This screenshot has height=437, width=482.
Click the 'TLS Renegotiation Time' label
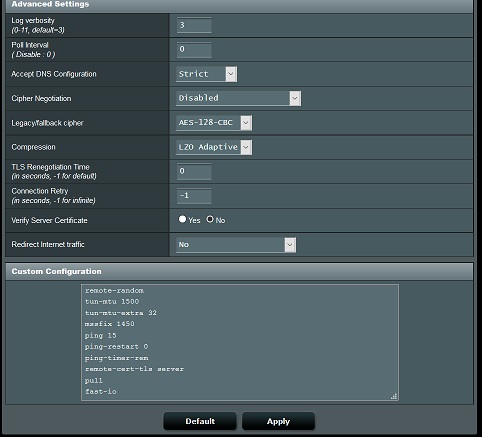pyautogui.click(x=50, y=167)
